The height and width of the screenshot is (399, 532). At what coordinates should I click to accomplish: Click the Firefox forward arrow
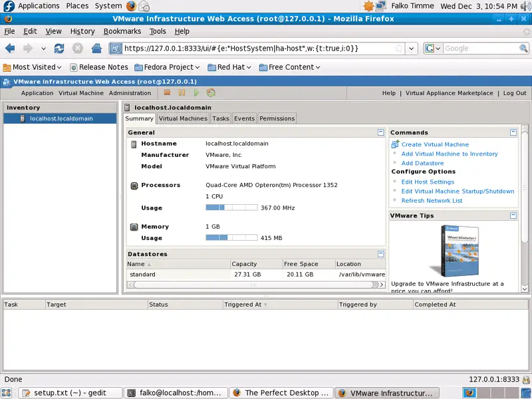pos(28,49)
